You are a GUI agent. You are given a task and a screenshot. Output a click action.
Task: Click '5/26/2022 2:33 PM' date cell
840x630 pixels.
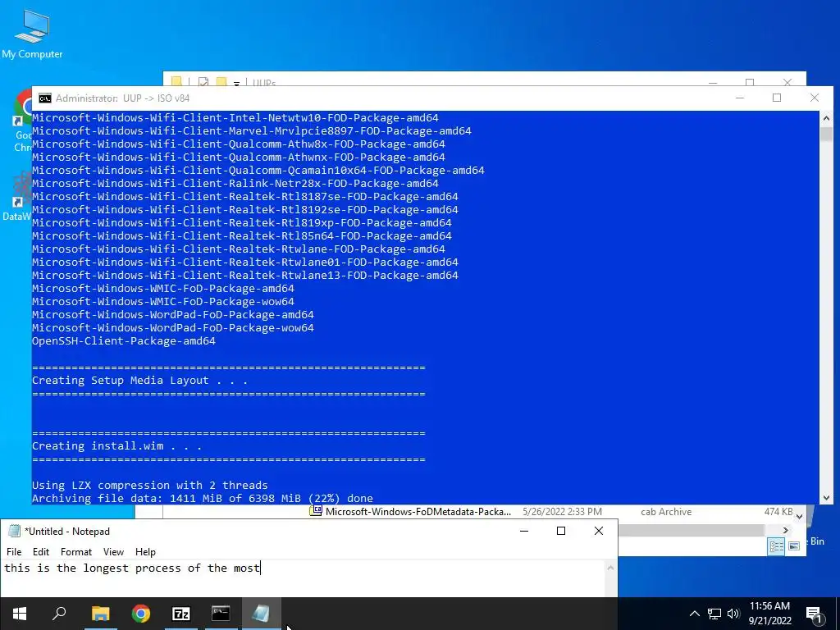click(x=562, y=512)
